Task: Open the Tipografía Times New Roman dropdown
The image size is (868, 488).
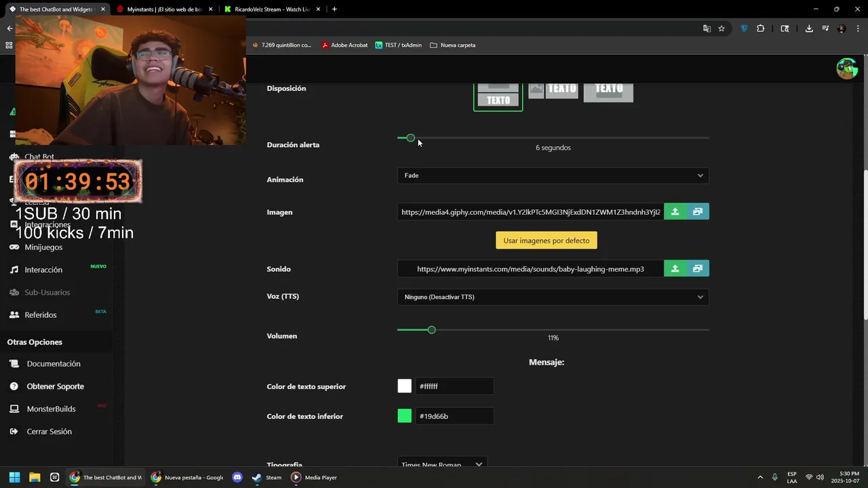Action: [x=442, y=464]
